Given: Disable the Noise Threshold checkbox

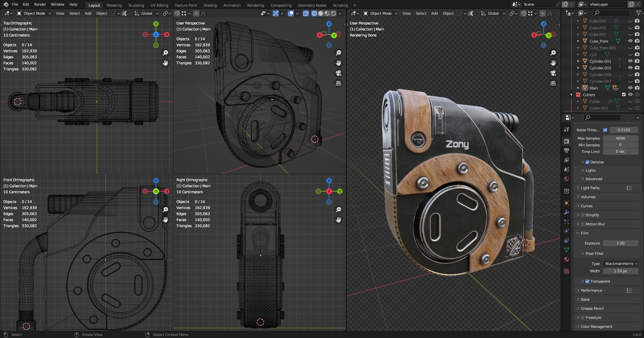Looking at the screenshot, I should 605,130.
